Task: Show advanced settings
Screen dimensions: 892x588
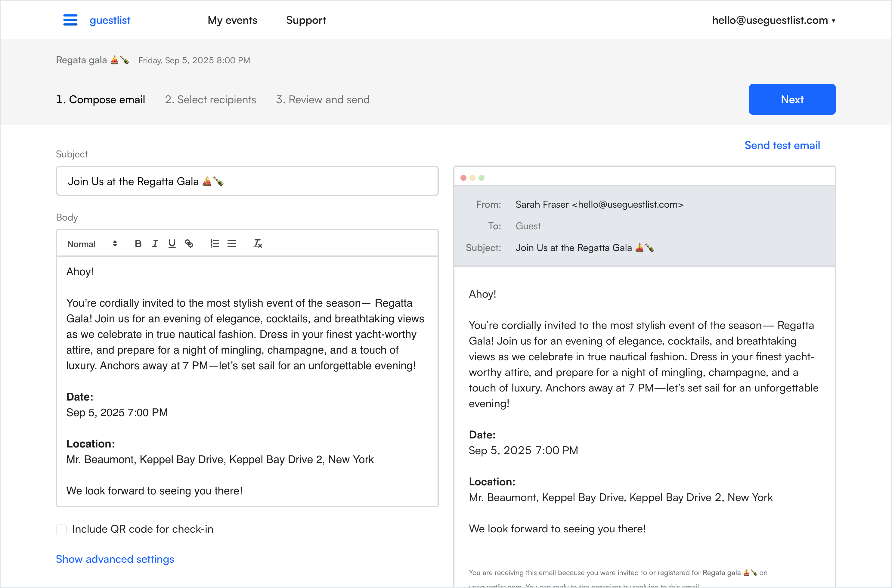Action: coord(115,559)
